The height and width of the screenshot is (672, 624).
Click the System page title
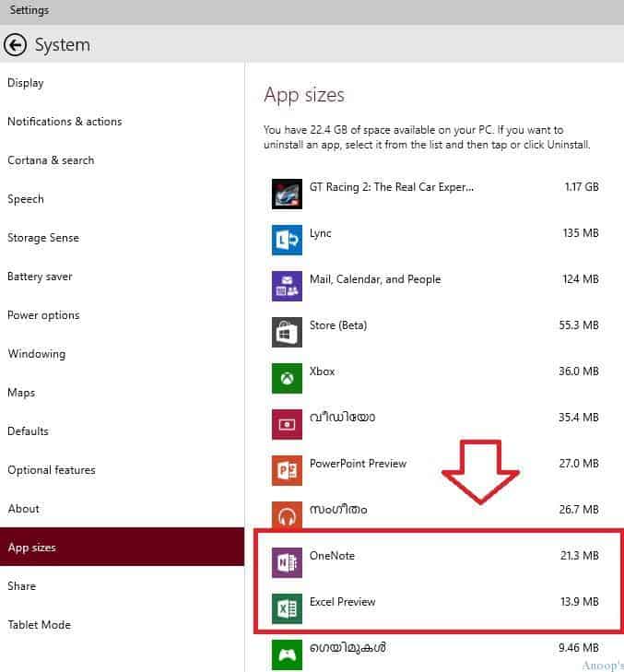click(x=63, y=45)
